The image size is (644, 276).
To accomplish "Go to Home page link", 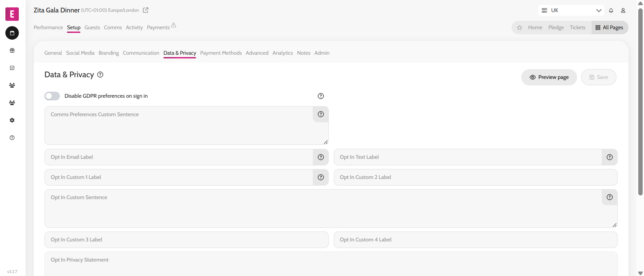I will pyautogui.click(x=535, y=28).
